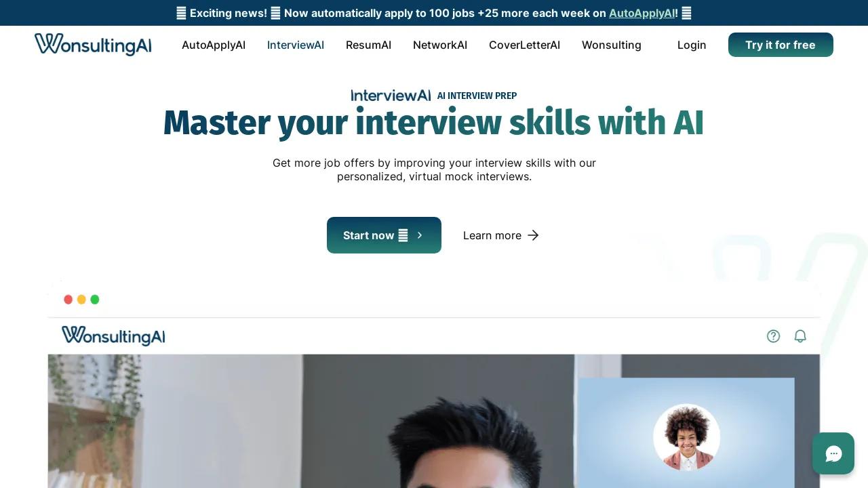This screenshot has width=868, height=488.
Task: Open the CoverLetterAI nav item
Action: click(524, 45)
